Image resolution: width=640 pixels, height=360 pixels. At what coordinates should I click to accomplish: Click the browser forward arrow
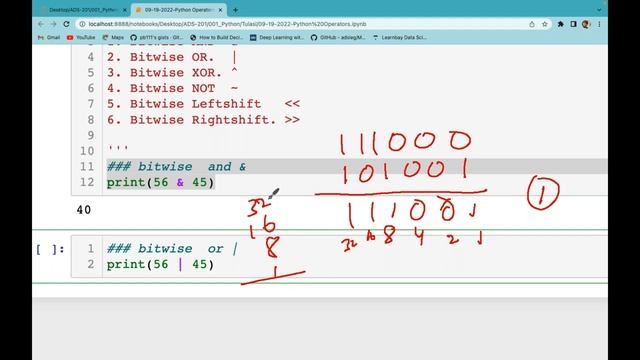point(53,24)
